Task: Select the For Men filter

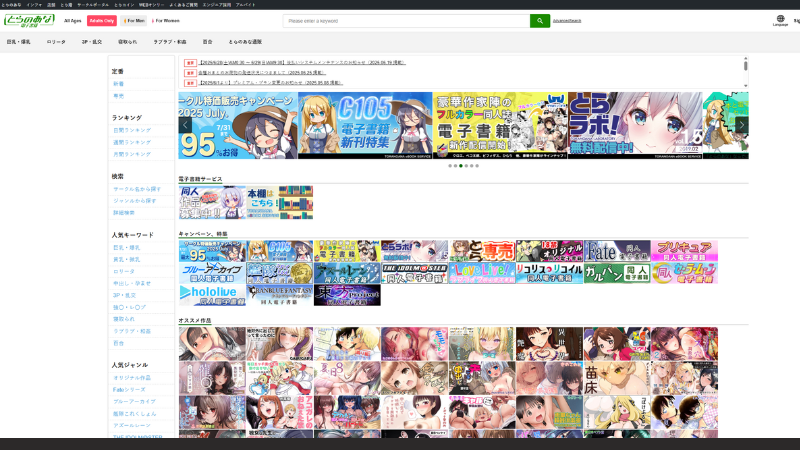Action: [135, 21]
